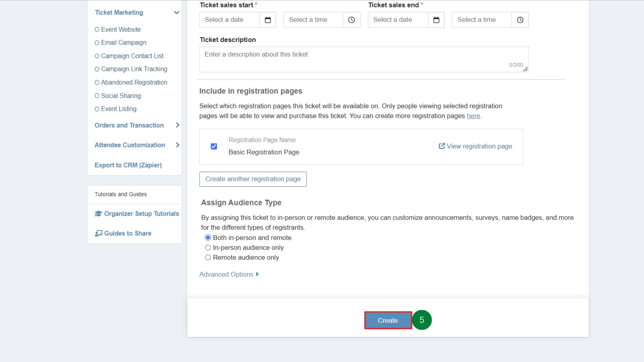Click Orders and Transaction heading
This screenshot has height=362, width=644.
[x=129, y=125]
